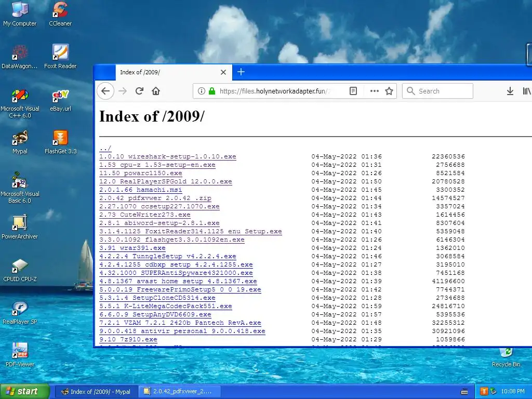Image resolution: width=532 pixels, height=399 pixels.
Task: Download avast_home_setup_4.8.1367.exe
Action: pos(178,281)
